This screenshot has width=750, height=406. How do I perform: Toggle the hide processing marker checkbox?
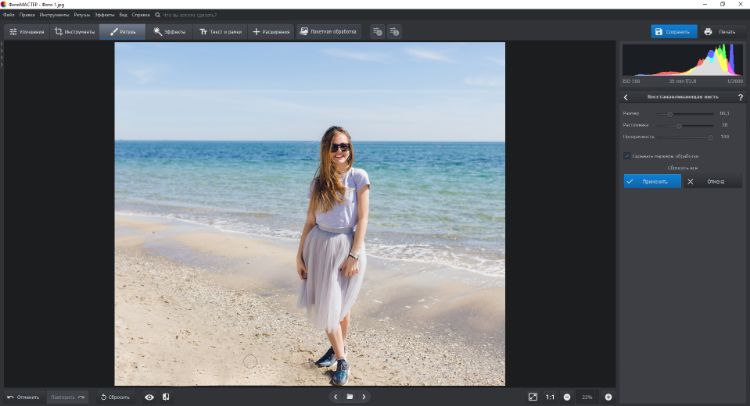pos(627,156)
